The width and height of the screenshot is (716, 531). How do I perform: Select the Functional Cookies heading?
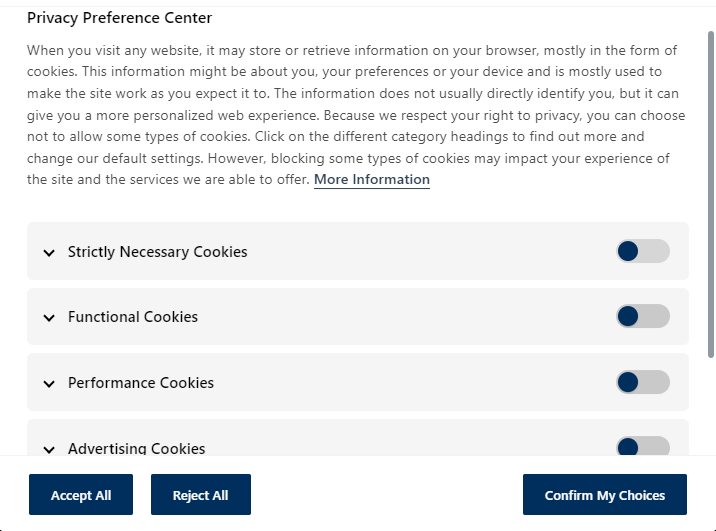point(133,317)
